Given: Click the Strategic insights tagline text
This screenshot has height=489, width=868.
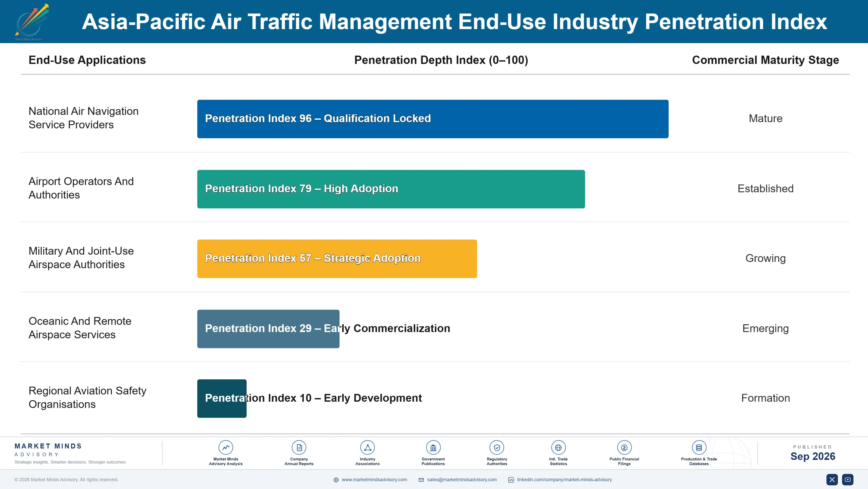Looking at the screenshot, I should 70,462.
